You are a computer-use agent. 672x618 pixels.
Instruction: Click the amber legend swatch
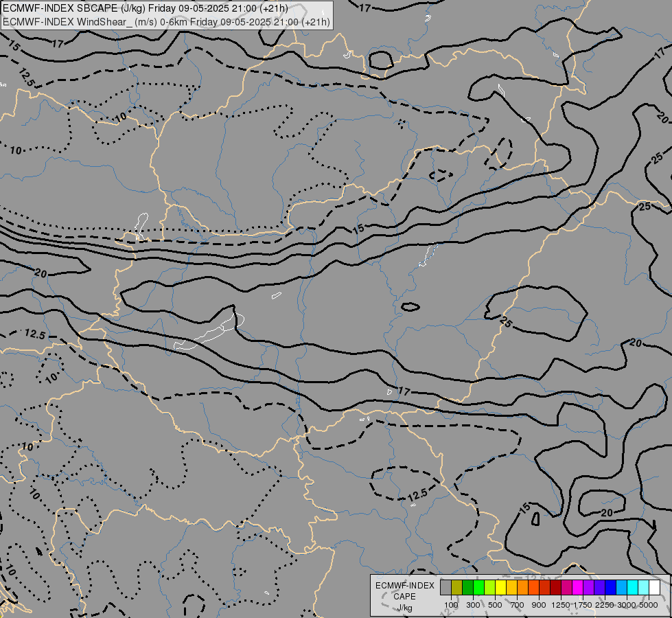pos(511,587)
